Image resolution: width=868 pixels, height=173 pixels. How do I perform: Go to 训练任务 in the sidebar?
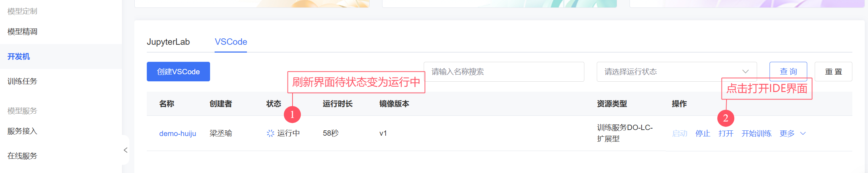22,81
